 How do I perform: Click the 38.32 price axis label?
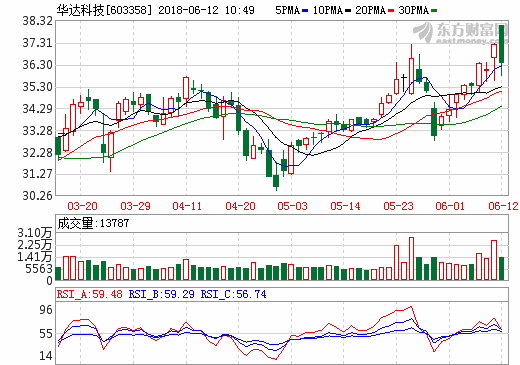(x=37, y=21)
